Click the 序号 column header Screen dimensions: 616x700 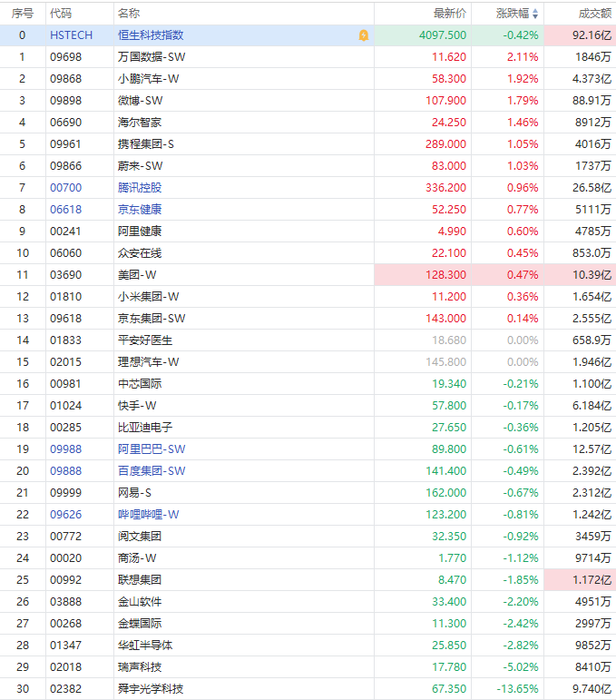point(23,14)
